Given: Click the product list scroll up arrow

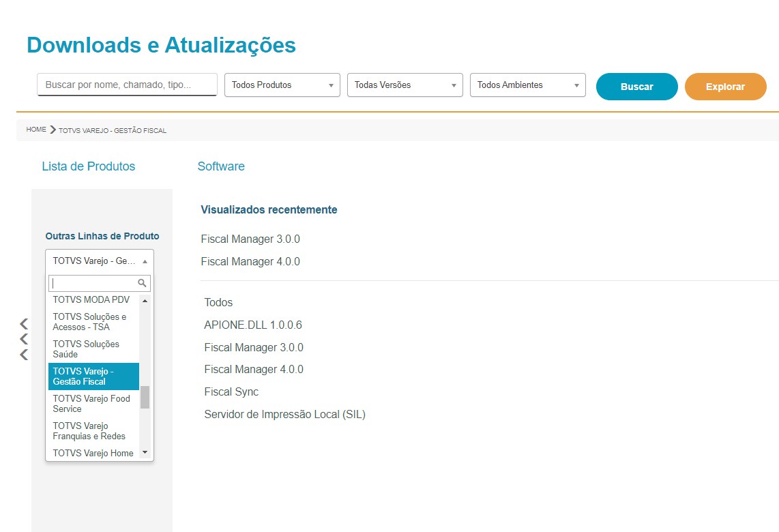Looking at the screenshot, I should tap(145, 301).
